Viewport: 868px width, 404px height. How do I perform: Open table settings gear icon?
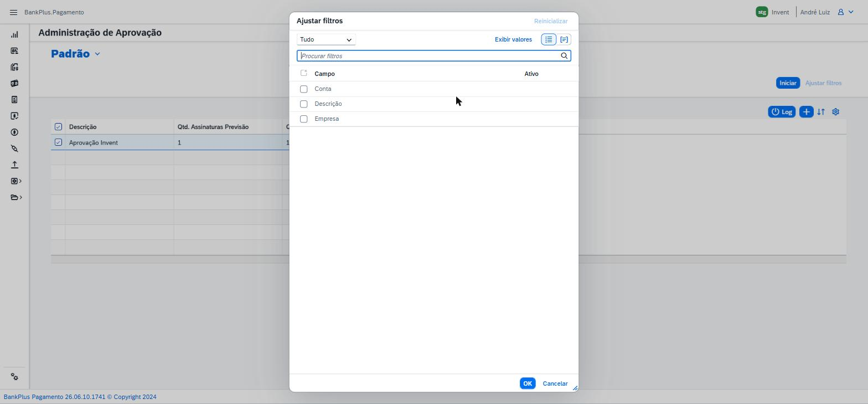[x=836, y=112]
